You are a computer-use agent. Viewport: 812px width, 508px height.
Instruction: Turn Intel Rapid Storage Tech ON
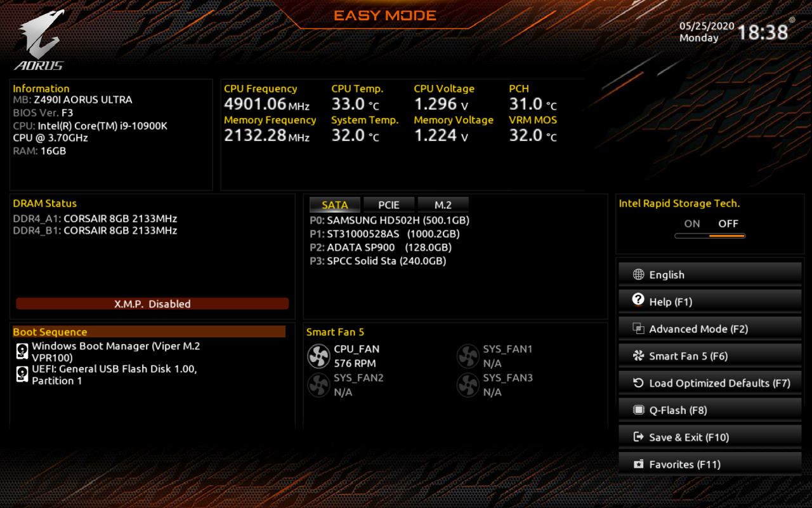pos(692,224)
